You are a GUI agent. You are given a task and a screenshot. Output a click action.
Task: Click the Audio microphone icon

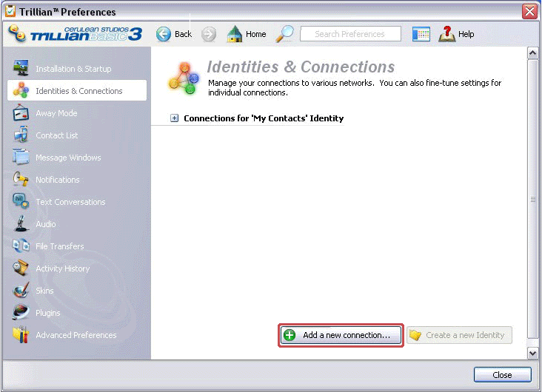[x=21, y=223]
